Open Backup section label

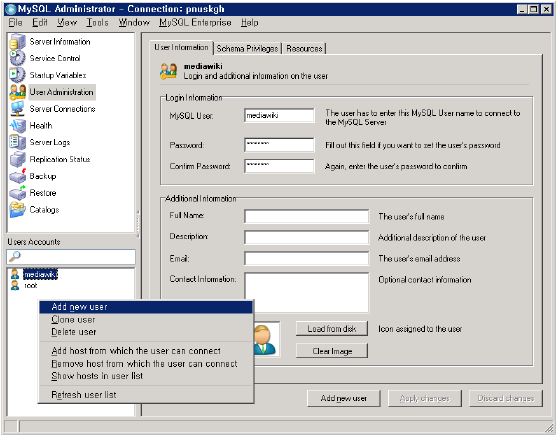(x=43, y=176)
